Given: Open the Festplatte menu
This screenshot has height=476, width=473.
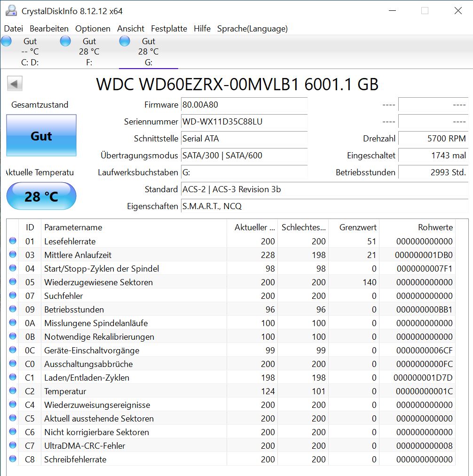Looking at the screenshot, I should [169, 29].
